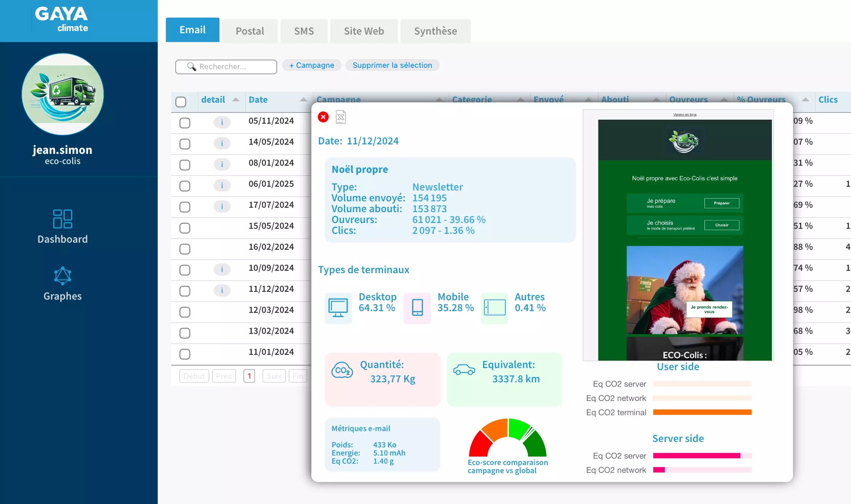
Task: Check the 15/05/2024 row checkbox
Action: (x=185, y=228)
